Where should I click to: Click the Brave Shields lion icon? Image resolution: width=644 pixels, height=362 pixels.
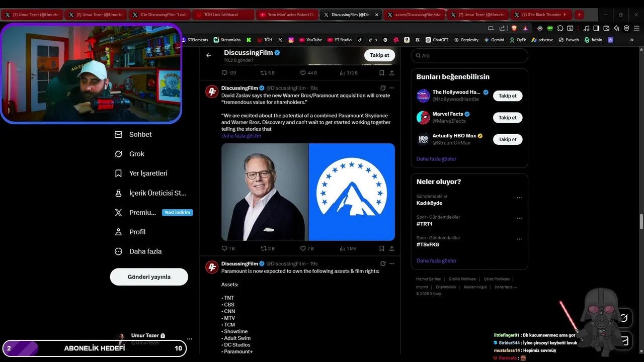[x=513, y=28]
